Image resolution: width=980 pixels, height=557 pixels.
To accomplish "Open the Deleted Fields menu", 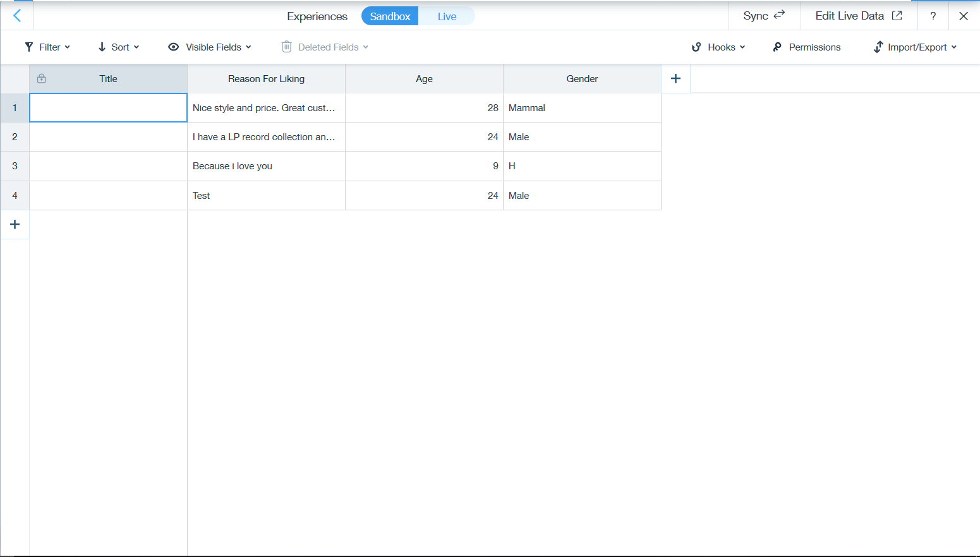I will (325, 47).
